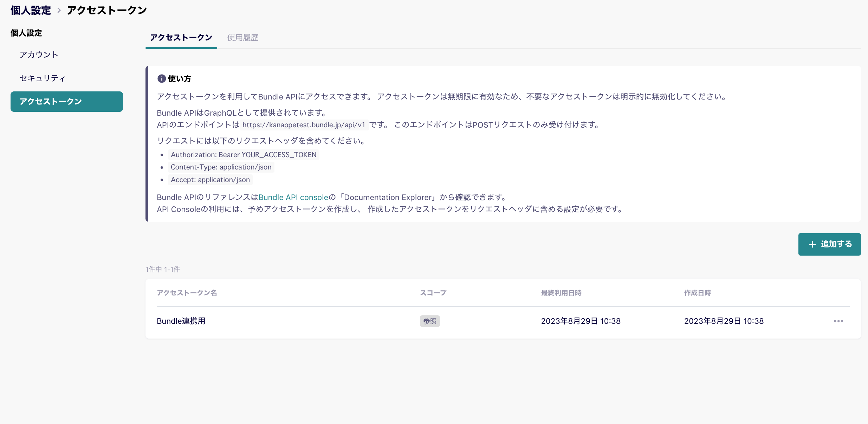Go to 個人設定 via the breadcrumb
Viewport: 868px width, 424px height.
coord(31,11)
